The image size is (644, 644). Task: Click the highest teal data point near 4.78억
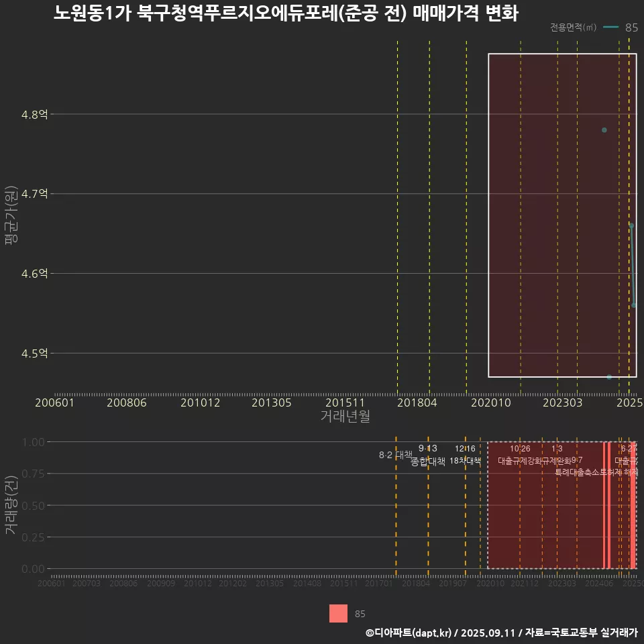pyautogui.click(x=604, y=130)
